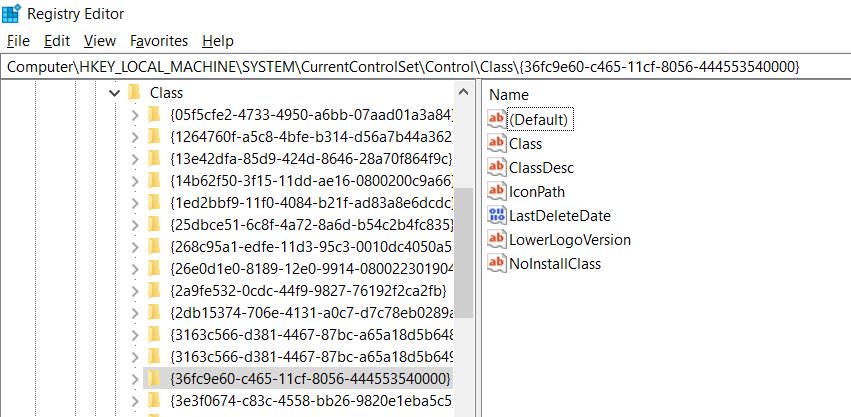Image resolution: width=851 pixels, height=417 pixels.
Task: Select the {1264760f-a5c8-4bfe-b314 key name
Action: 311,137
